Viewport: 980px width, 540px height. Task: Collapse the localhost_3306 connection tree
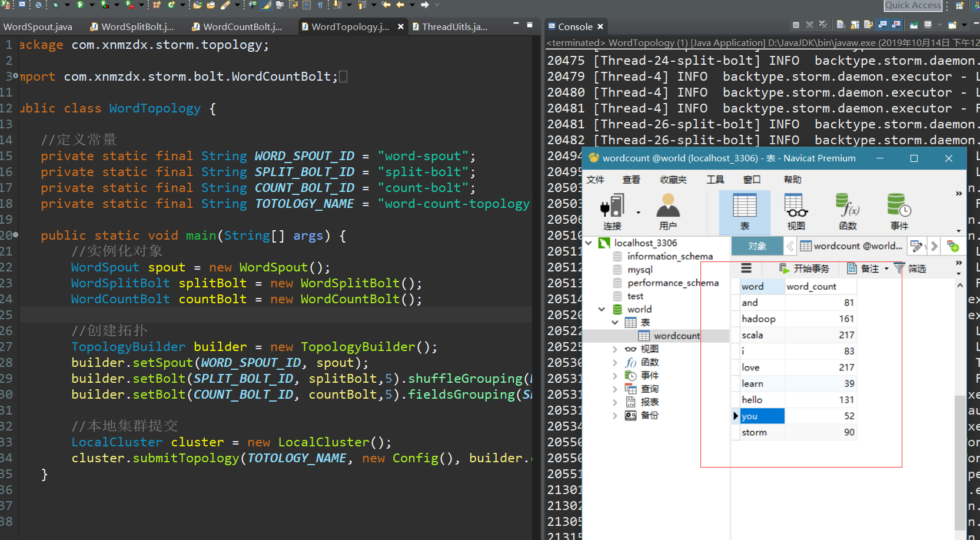589,243
